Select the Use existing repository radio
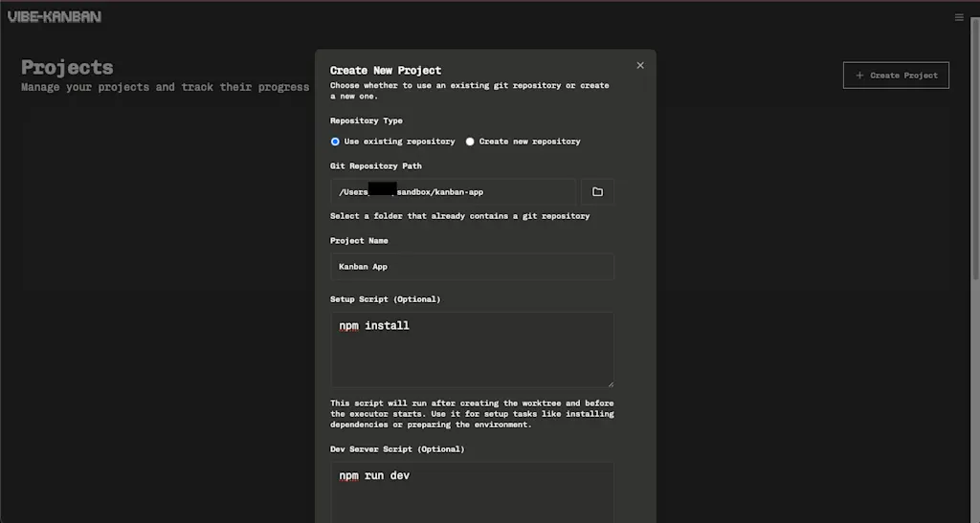The height and width of the screenshot is (523, 980). [335, 142]
